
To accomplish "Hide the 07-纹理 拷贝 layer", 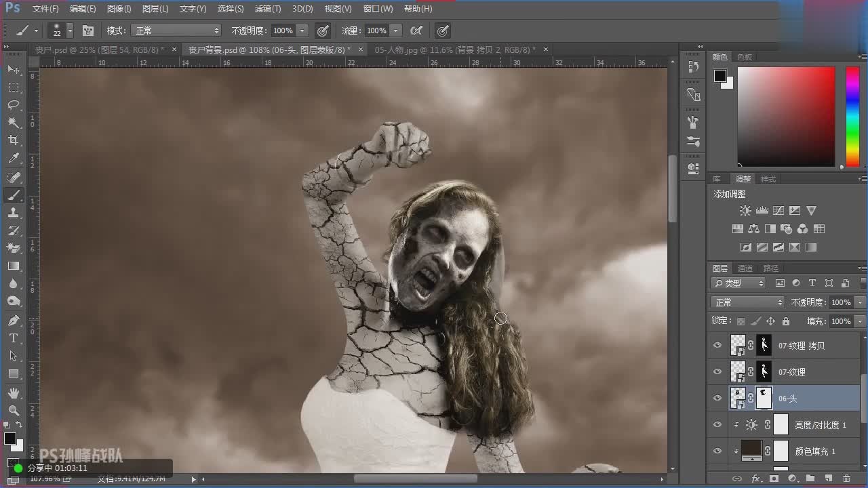I will click(717, 345).
